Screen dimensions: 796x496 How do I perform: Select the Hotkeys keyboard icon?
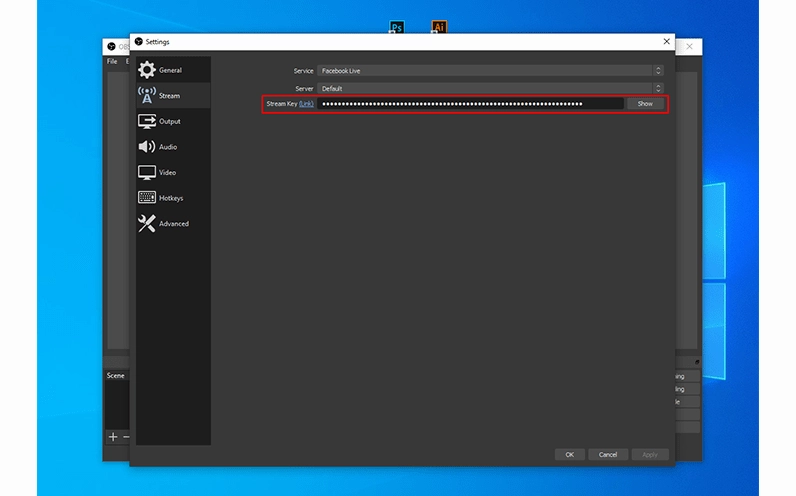click(147, 198)
